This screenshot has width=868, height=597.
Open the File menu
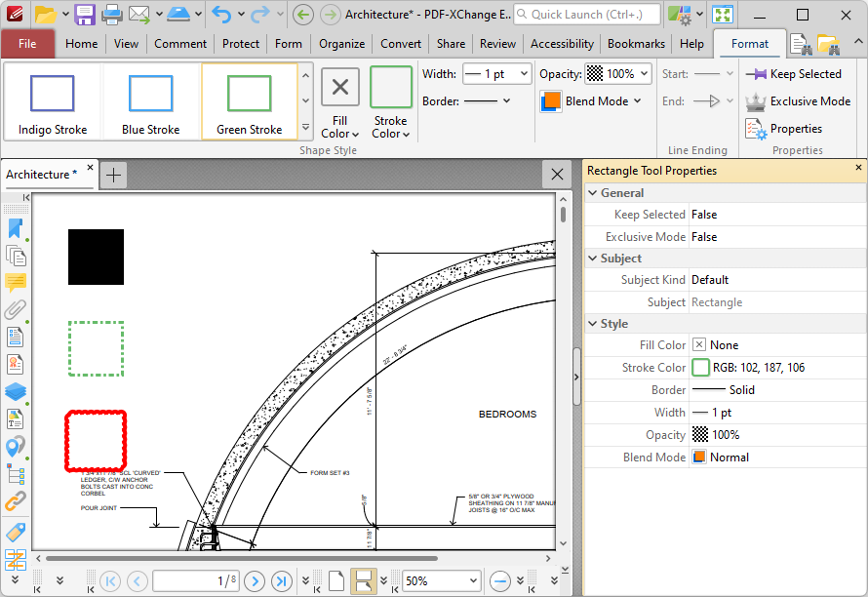click(28, 43)
